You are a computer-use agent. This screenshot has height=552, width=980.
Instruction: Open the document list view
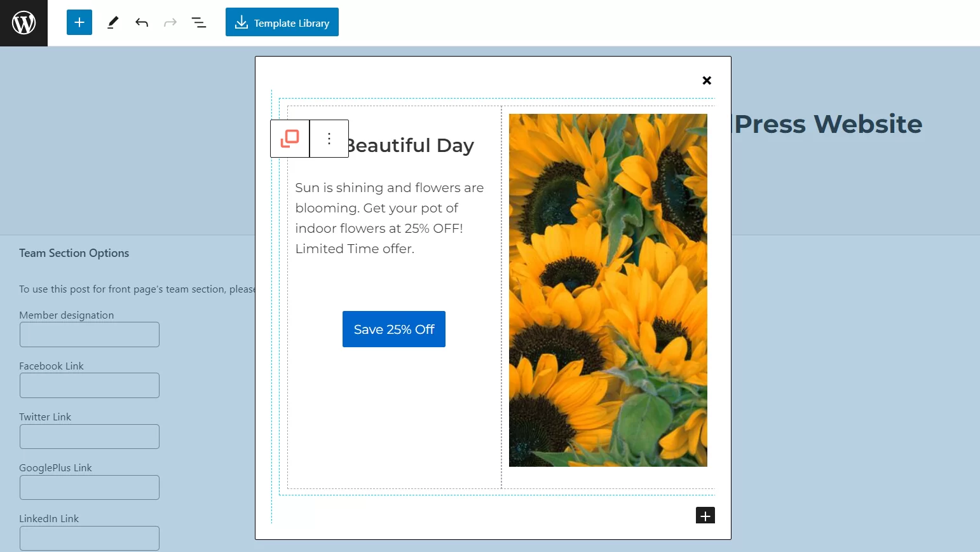coord(199,23)
